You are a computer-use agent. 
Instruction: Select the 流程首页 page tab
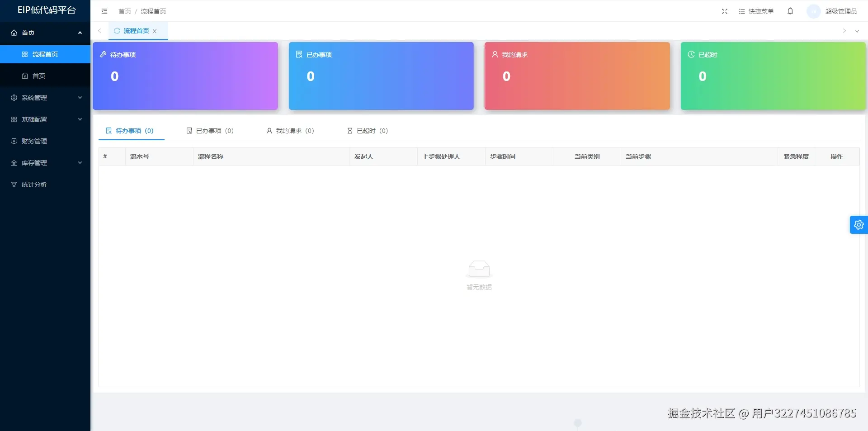[138, 31]
